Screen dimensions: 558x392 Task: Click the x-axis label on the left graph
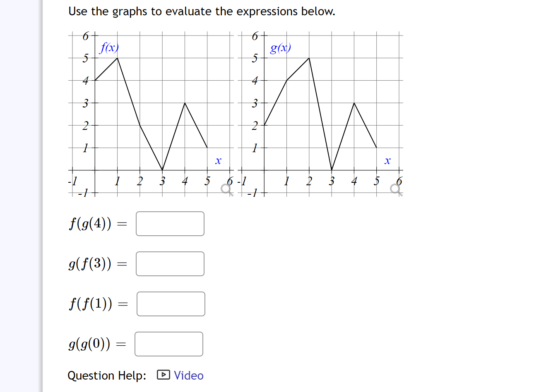218,161
